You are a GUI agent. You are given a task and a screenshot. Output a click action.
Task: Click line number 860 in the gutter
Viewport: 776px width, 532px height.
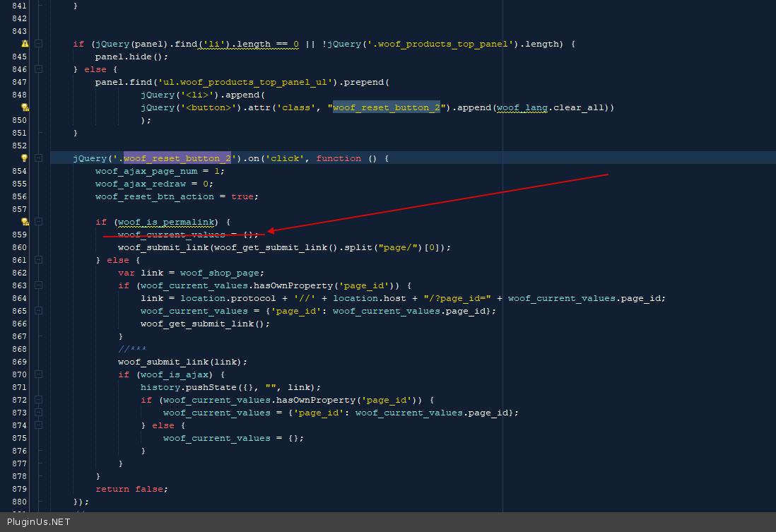(x=19, y=247)
